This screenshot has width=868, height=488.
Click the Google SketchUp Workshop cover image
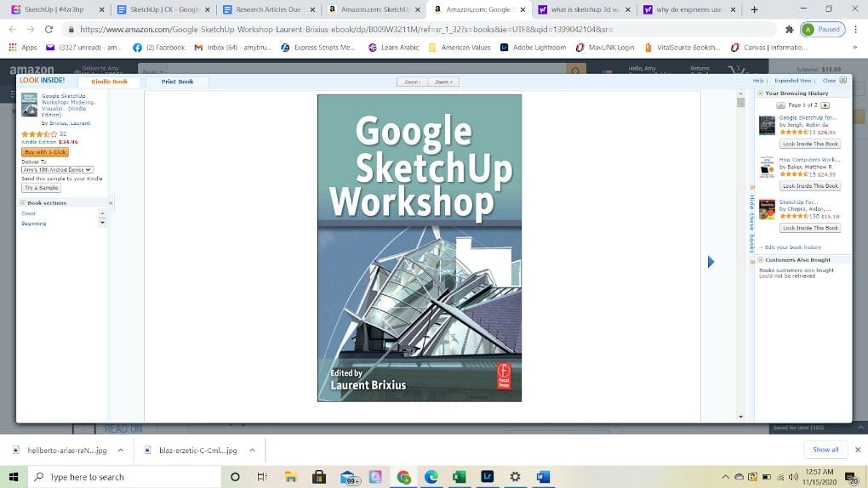pyautogui.click(x=419, y=248)
